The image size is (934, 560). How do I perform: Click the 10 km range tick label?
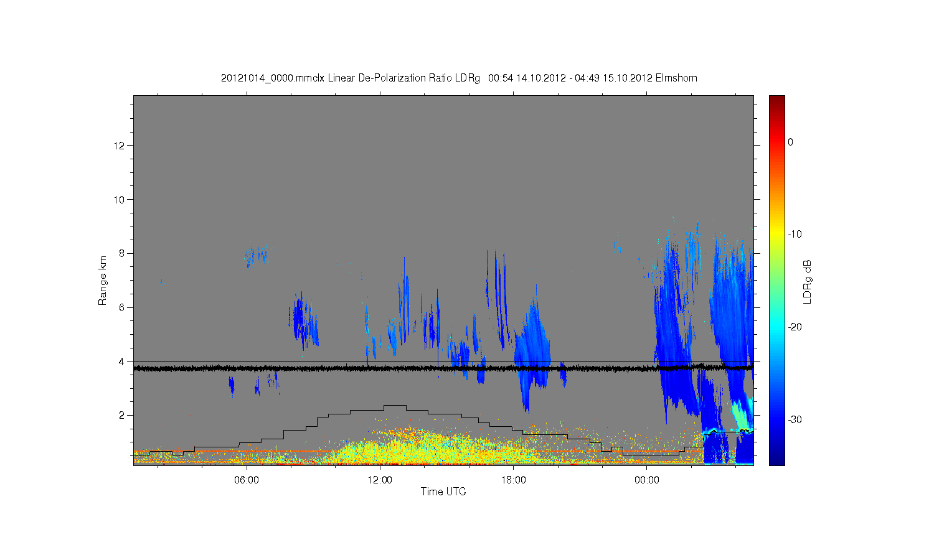pos(120,199)
